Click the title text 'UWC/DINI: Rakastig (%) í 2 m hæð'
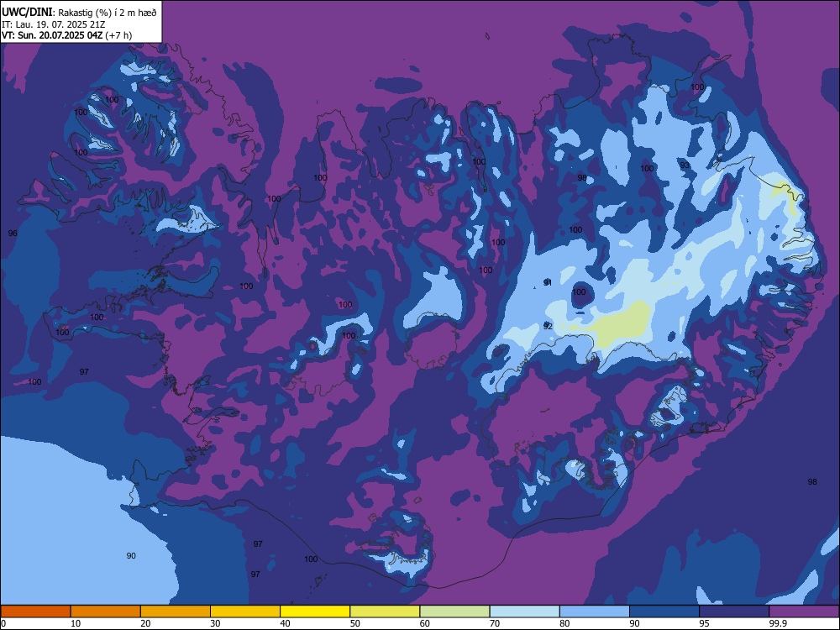 pos(79,12)
